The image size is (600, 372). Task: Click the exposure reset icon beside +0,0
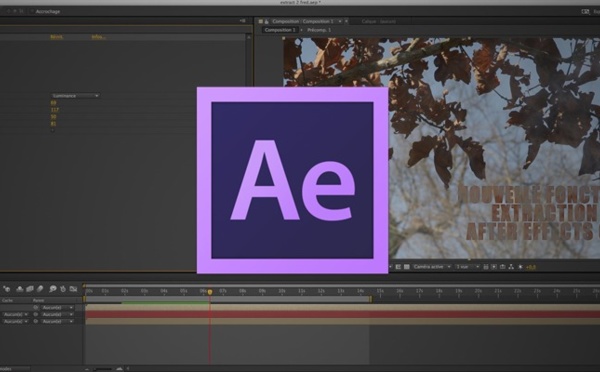tap(520, 267)
